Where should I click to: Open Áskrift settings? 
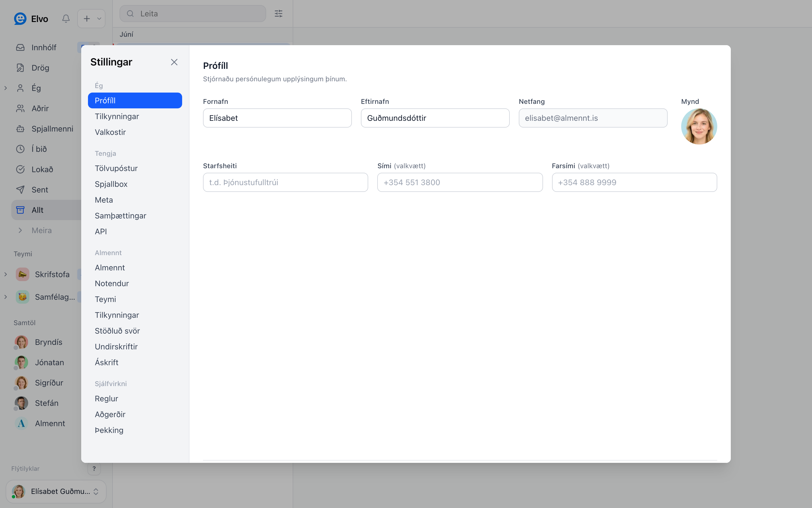[135, 363]
